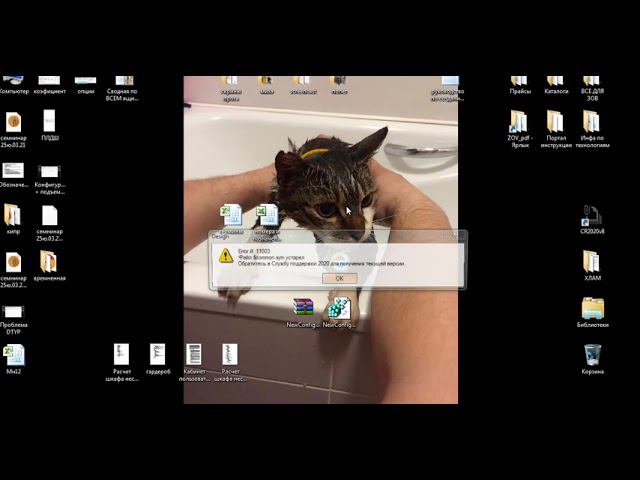Screen dimensions: 640x480
Task: Open the Библиотеки folder
Action: point(593,313)
